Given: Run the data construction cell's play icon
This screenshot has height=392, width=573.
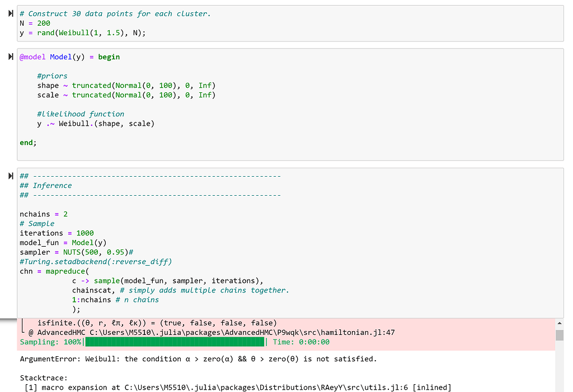Looking at the screenshot, I should coord(10,13).
